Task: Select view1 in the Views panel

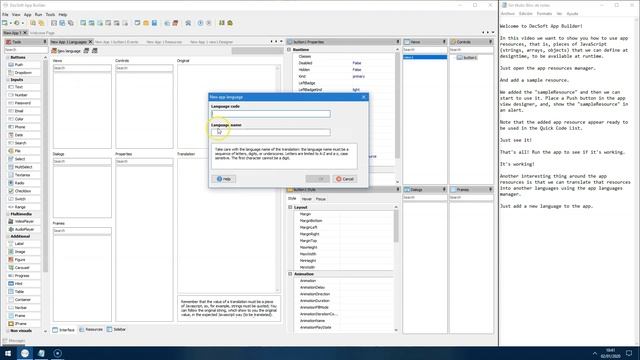Action: [425, 58]
